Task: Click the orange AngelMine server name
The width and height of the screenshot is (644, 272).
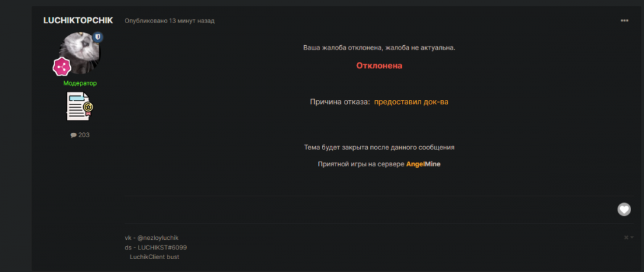Action: click(423, 164)
